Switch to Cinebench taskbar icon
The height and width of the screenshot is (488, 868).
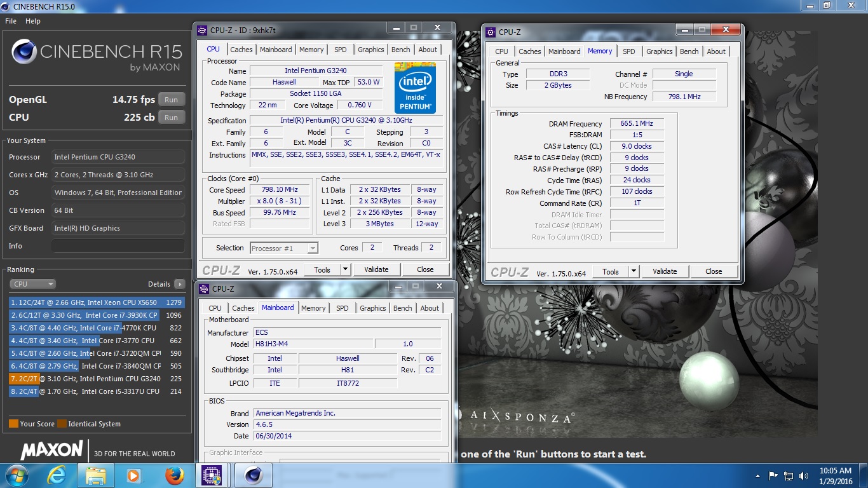pos(254,475)
